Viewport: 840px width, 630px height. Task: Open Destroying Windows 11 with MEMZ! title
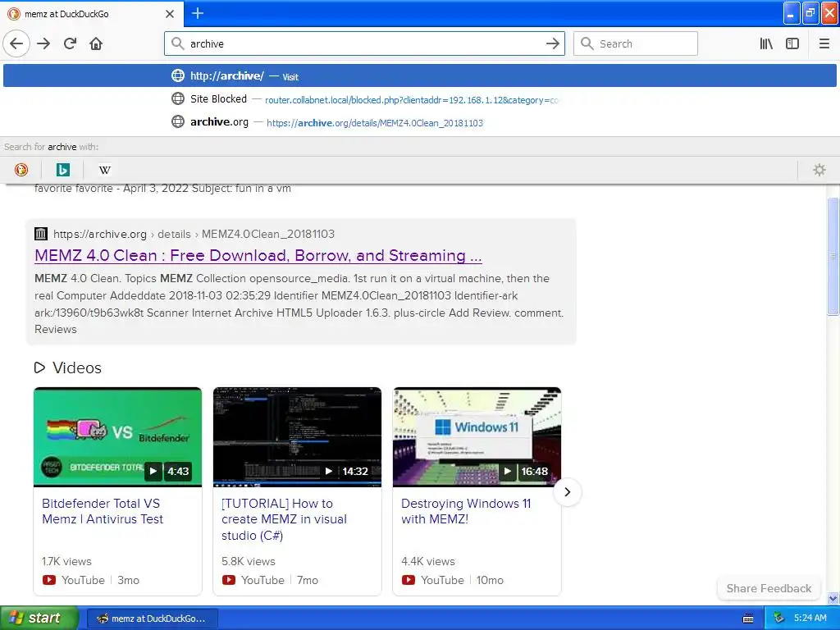[x=466, y=511]
